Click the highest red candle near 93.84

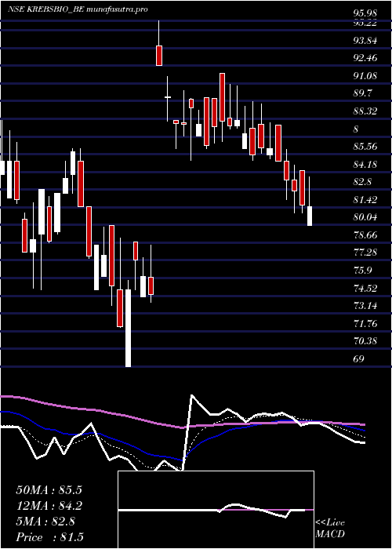tap(159, 56)
